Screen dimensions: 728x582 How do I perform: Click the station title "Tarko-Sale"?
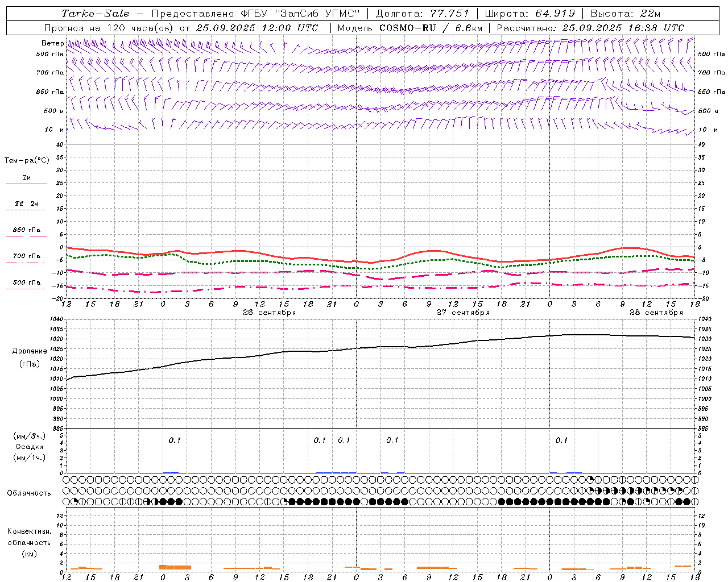pyautogui.click(x=96, y=14)
